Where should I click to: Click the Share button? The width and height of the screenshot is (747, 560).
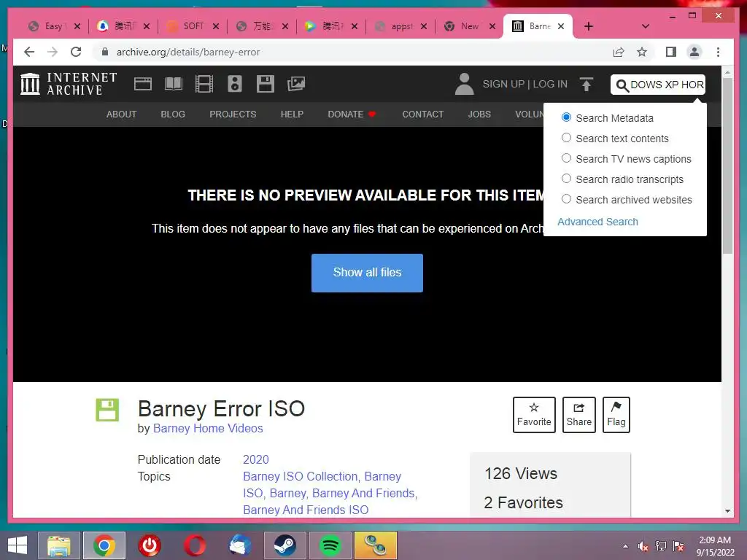point(578,415)
